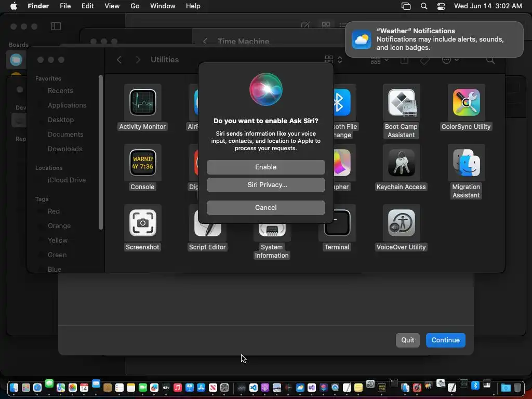Open Spotlight search in menu bar
Viewport: 532px width, 399px height.
click(x=424, y=6)
